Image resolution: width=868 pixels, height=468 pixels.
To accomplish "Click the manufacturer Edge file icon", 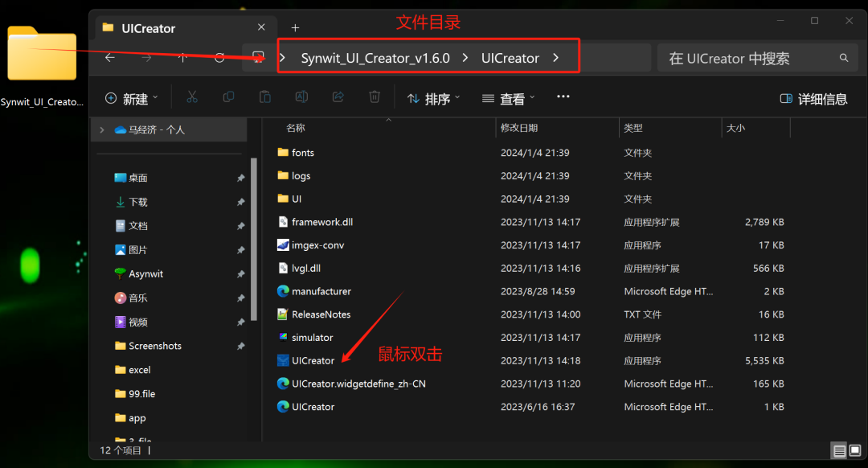I will point(283,291).
